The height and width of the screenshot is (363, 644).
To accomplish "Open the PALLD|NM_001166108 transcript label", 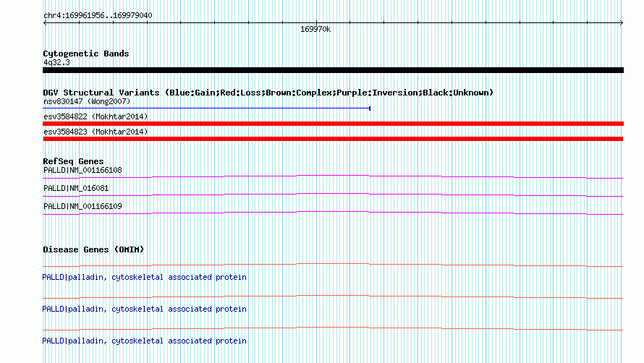I will 82,170.
